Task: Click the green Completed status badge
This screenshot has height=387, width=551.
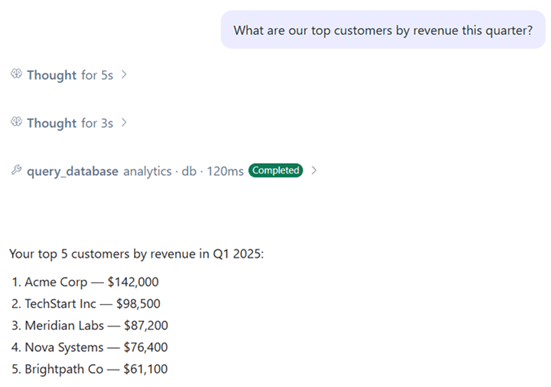Action: tap(276, 170)
